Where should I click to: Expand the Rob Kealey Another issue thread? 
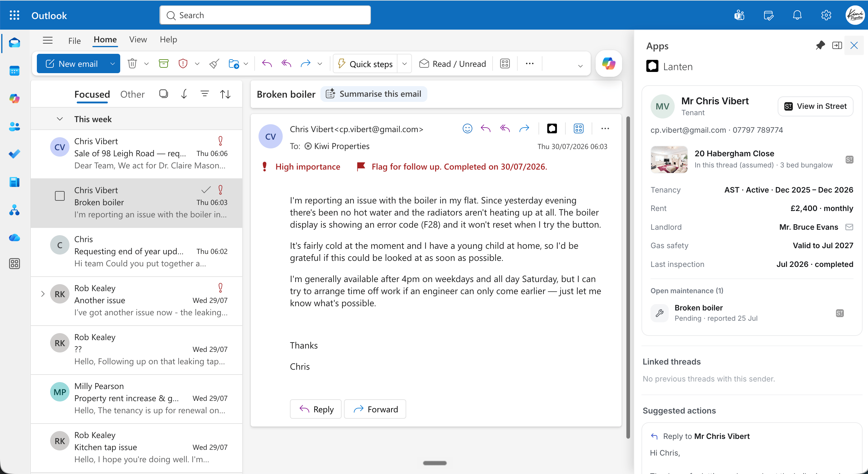point(43,294)
